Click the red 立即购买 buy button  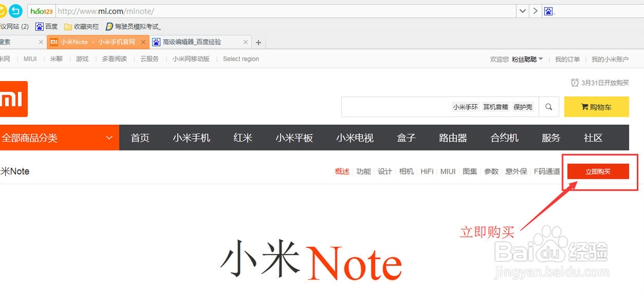598,171
